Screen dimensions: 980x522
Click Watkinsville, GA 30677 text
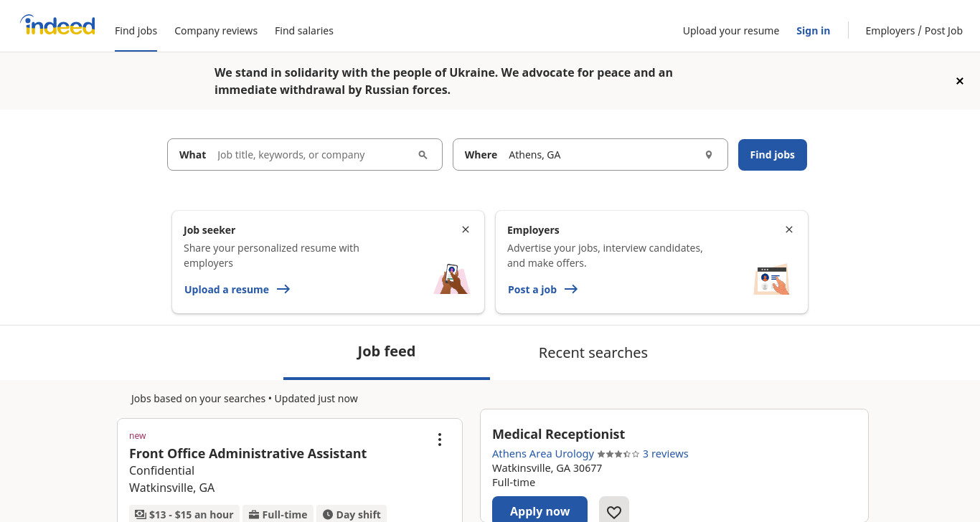pos(547,468)
